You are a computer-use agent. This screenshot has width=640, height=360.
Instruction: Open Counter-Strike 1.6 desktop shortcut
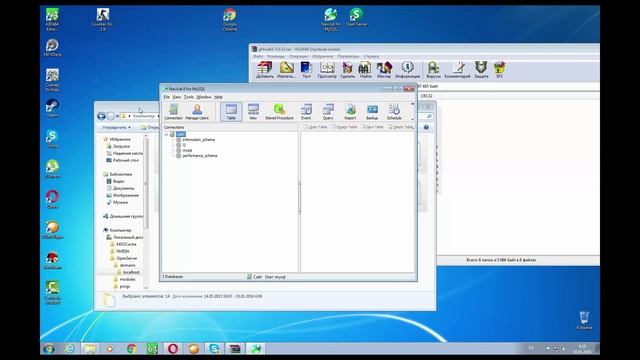click(103, 19)
